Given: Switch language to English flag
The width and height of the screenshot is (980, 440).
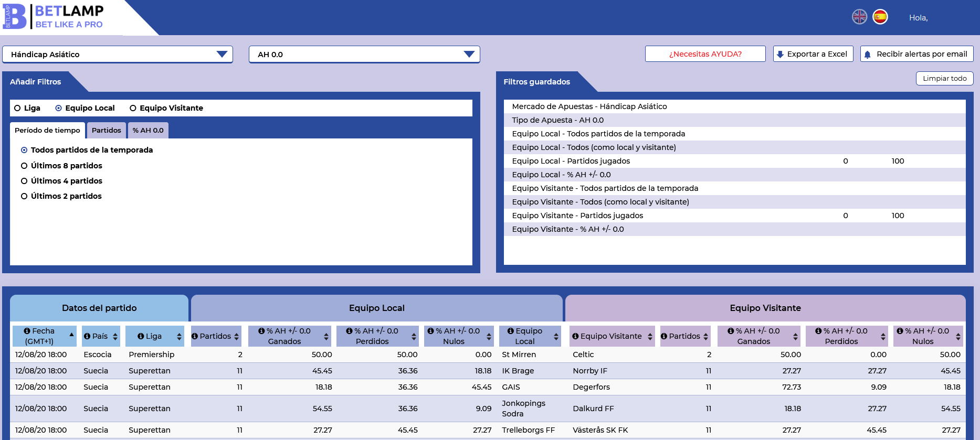Looking at the screenshot, I should (x=859, y=17).
